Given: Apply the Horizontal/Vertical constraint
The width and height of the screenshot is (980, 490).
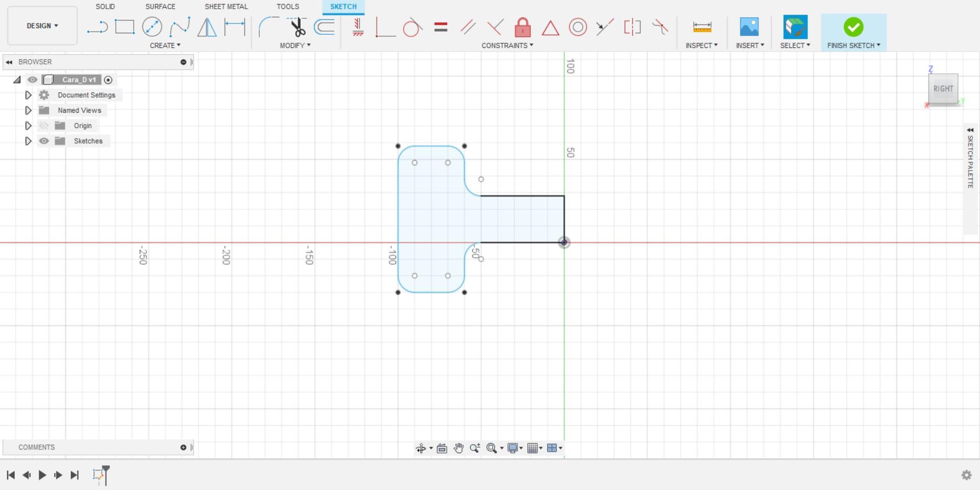Looking at the screenshot, I should pyautogui.click(x=358, y=27).
